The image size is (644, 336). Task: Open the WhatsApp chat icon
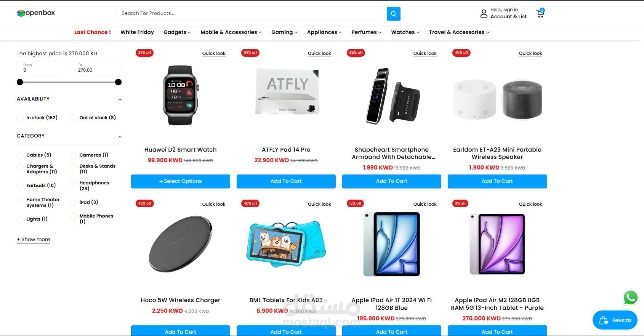[630, 298]
